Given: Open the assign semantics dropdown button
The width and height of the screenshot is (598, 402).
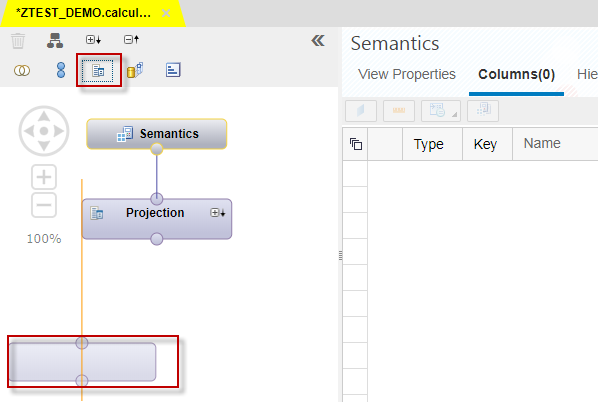Looking at the screenshot, I should tap(440, 111).
